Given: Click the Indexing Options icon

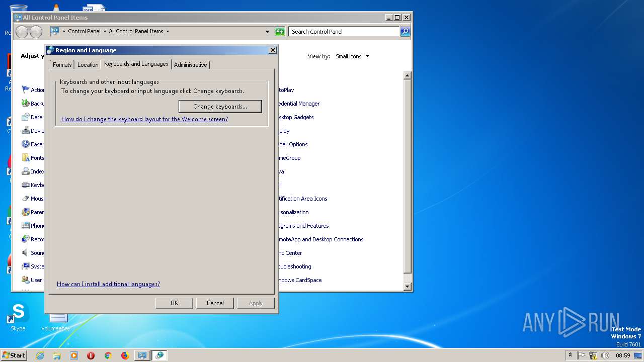Looking at the screenshot, I should (x=26, y=171).
